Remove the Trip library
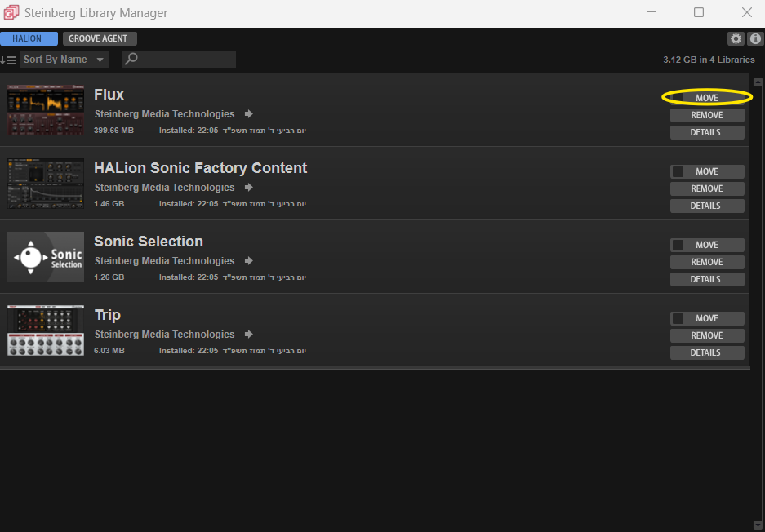This screenshot has height=532, width=765. click(x=707, y=335)
